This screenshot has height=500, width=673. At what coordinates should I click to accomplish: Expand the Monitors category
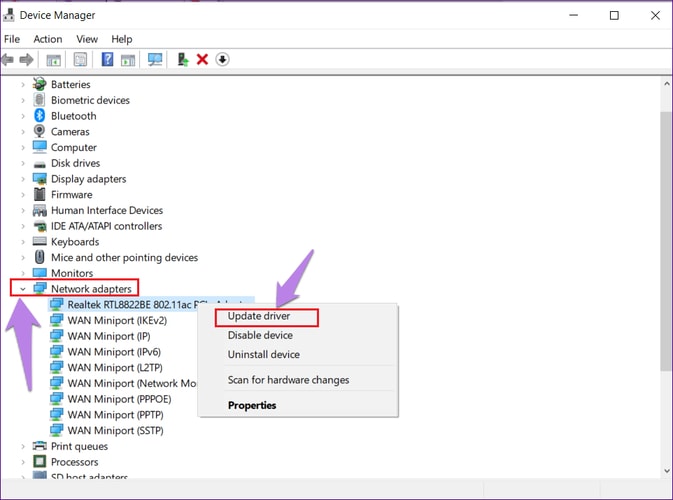23,273
